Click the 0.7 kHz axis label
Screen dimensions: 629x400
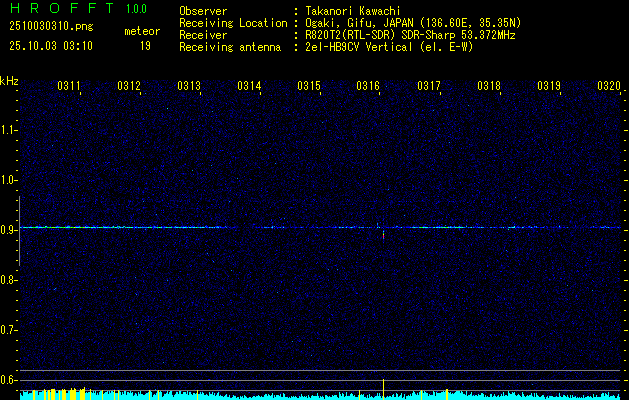8,330
